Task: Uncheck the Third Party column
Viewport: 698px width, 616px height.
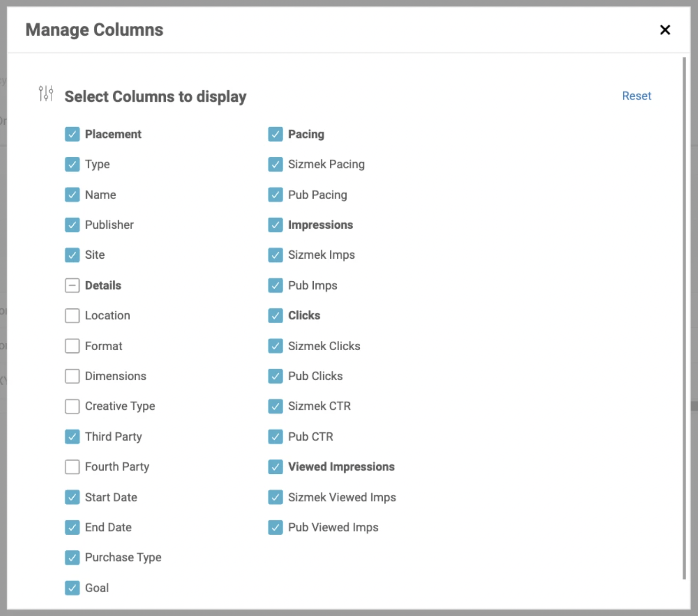Action: [72, 437]
